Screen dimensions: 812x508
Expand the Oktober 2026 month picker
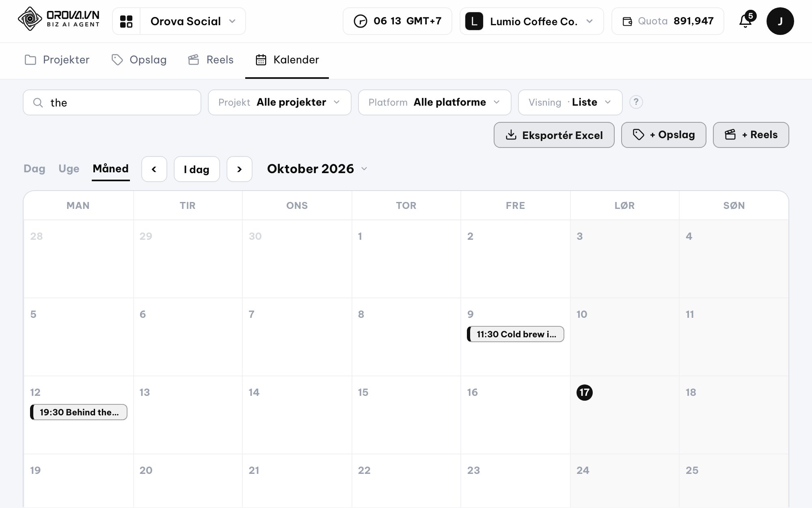[317, 169]
